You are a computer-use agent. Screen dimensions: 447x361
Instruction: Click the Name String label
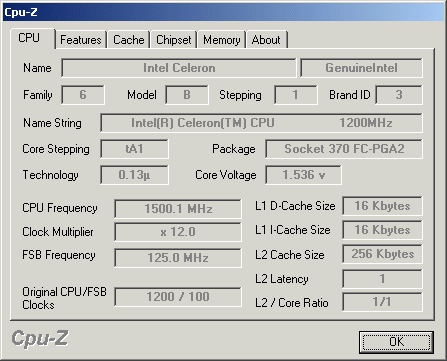click(x=52, y=123)
